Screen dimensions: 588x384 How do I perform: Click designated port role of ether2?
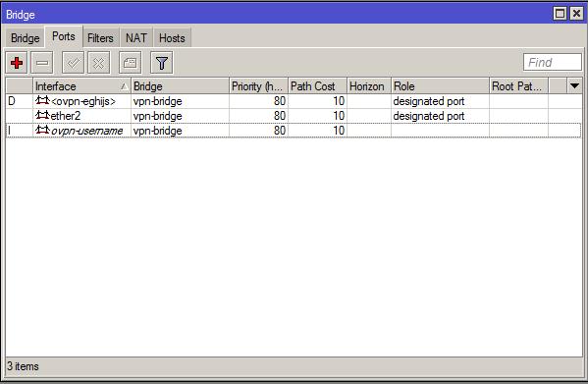pos(429,116)
